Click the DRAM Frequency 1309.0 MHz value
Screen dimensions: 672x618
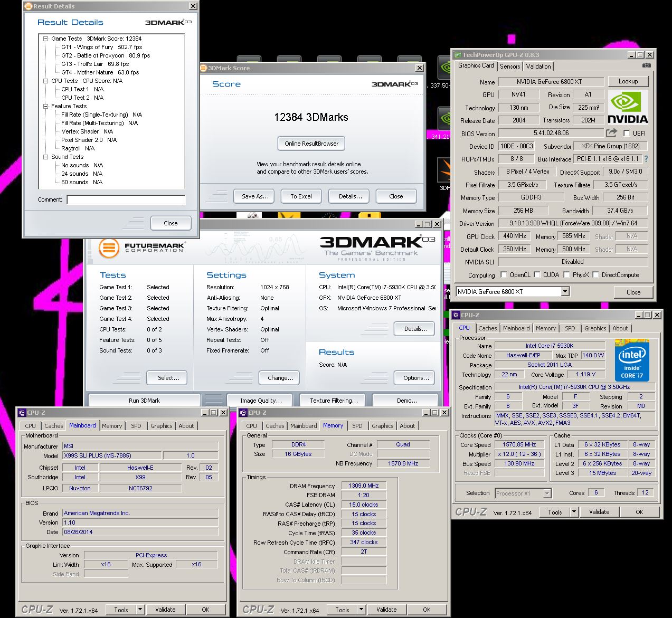pos(364,486)
